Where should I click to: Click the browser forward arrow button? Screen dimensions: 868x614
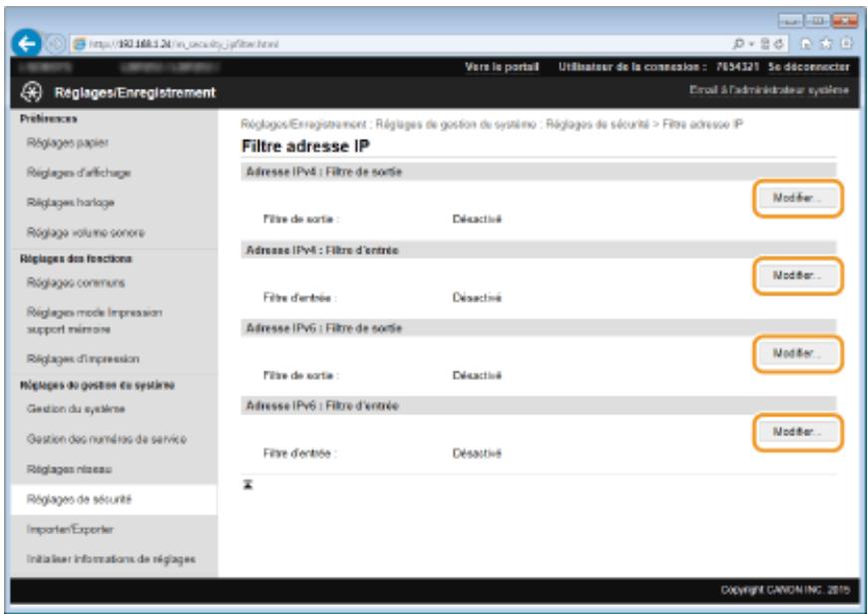[56, 44]
